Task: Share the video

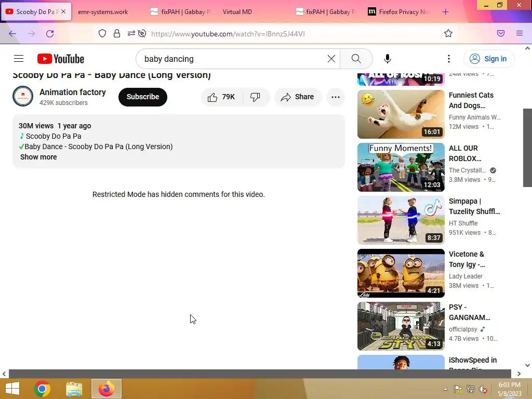Action: click(x=297, y=97)
